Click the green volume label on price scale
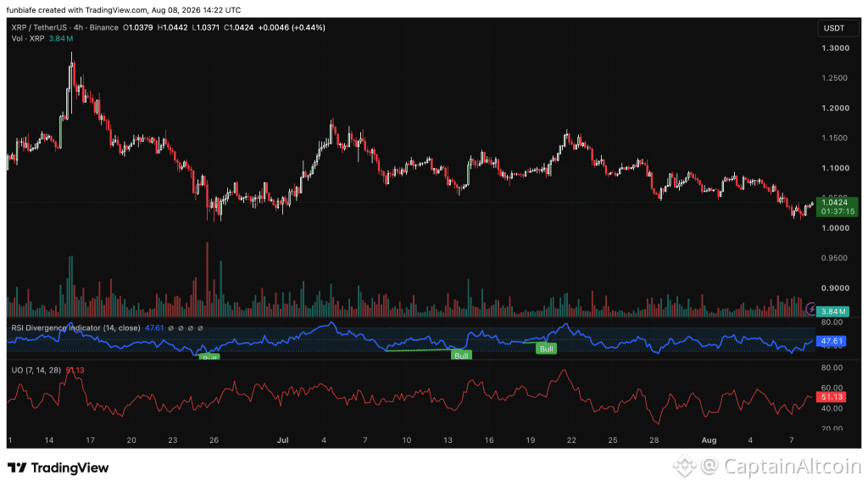Screen dimensions: 868x487 pos(833,312)
